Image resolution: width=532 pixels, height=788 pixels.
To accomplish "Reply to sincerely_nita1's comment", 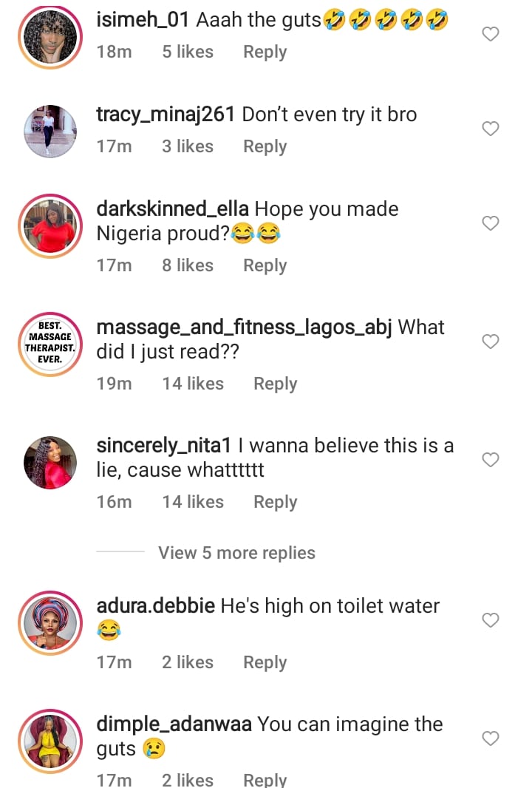I will [275, 502].
